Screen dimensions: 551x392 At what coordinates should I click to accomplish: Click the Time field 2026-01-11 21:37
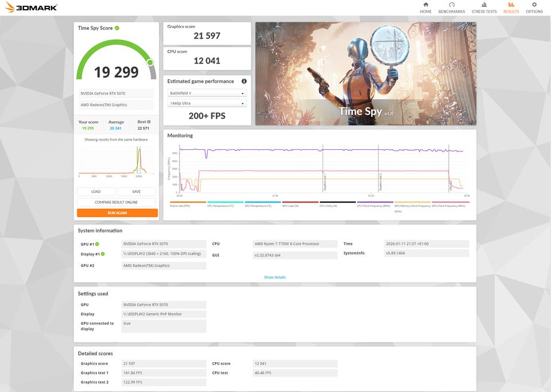(x=426, y=244)
